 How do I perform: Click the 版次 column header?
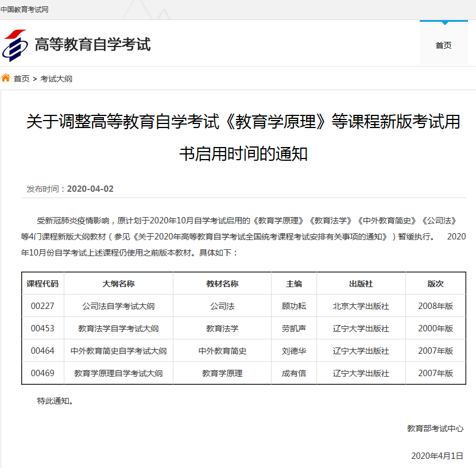(x=436, y=284)
